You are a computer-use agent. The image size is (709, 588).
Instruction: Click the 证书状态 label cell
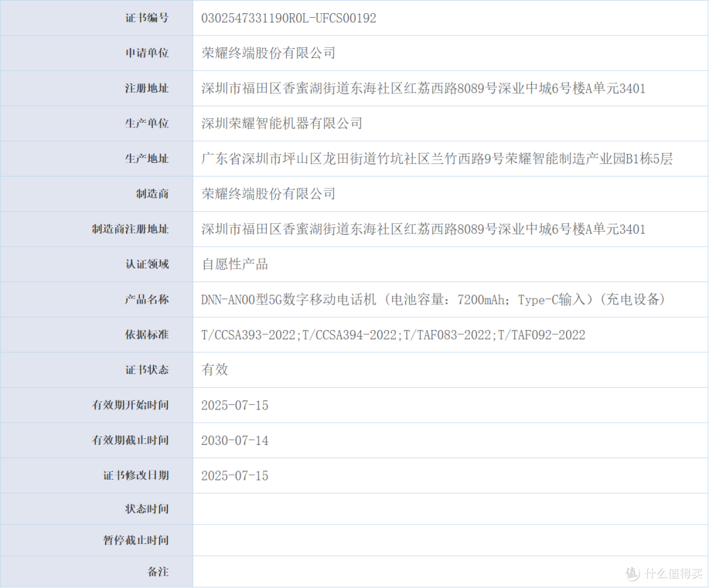pos(97,369)
